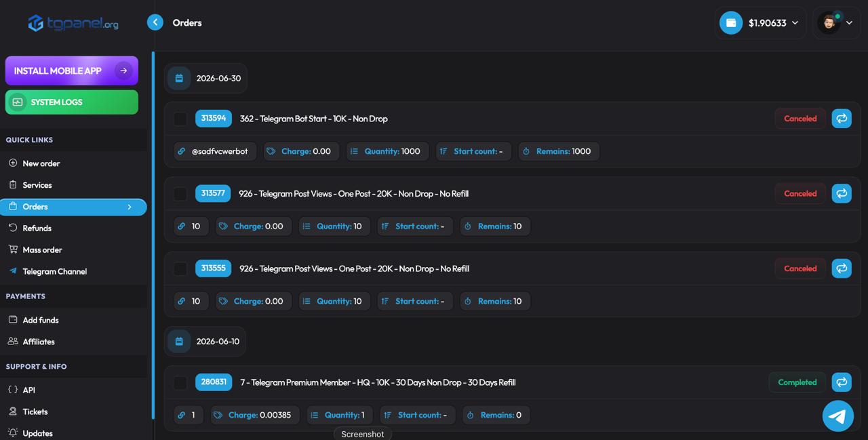This screenshot has width=868, height=440.
Task: Open the floating Telegram chat button
Action: [838, 416]
